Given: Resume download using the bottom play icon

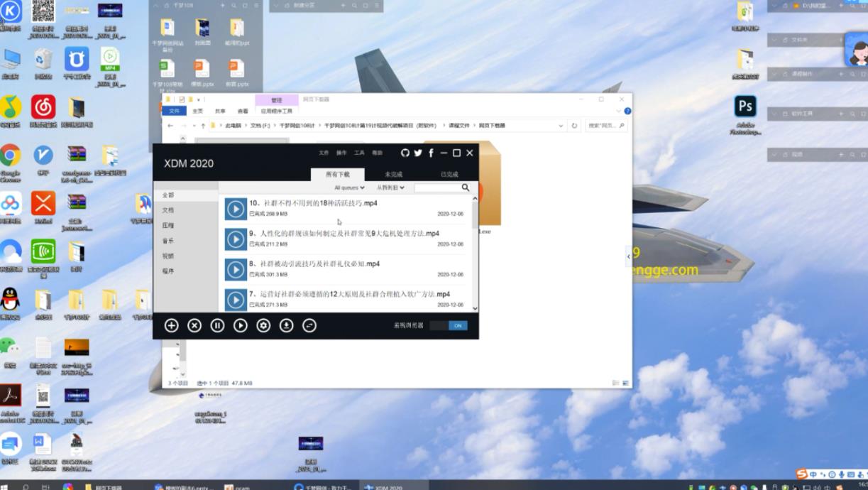Looking at the screenshot, I should coord(241,325).
